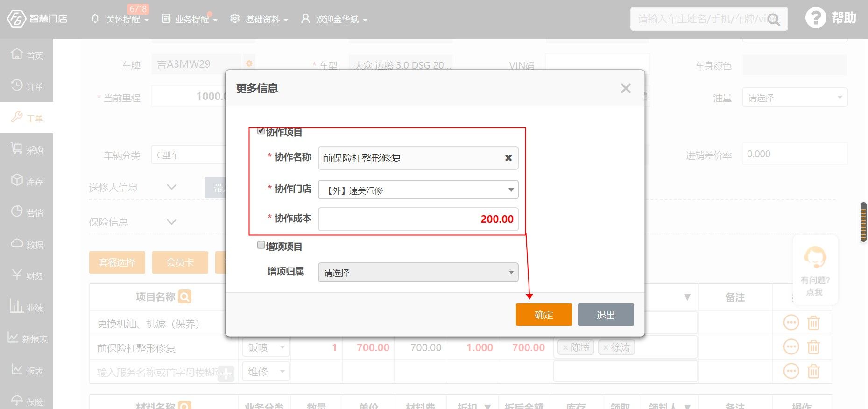Click the 智慧门店 logo icon
The width and height of the screenshot is (868, 409).
[x=16, y=19]
